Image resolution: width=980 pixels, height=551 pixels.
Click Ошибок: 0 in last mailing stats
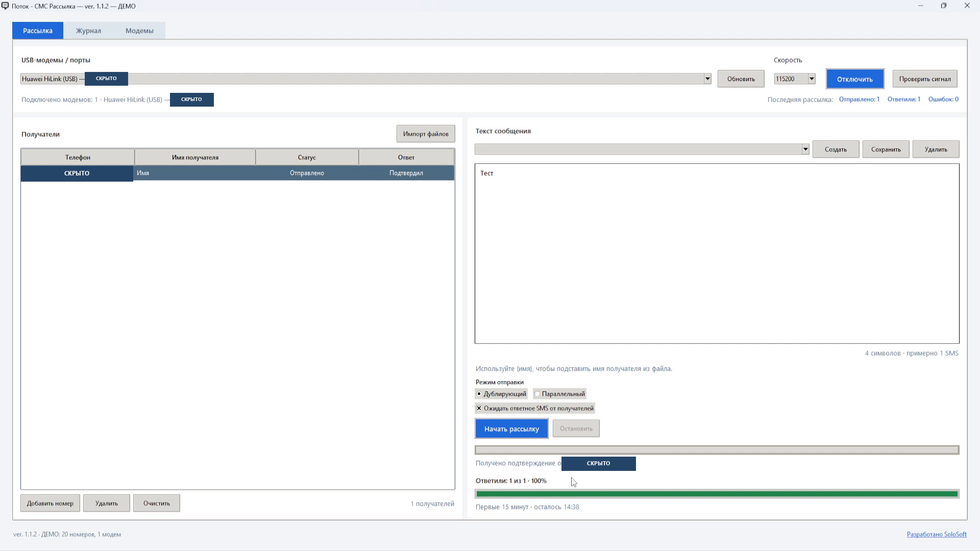tap(943, 99)
